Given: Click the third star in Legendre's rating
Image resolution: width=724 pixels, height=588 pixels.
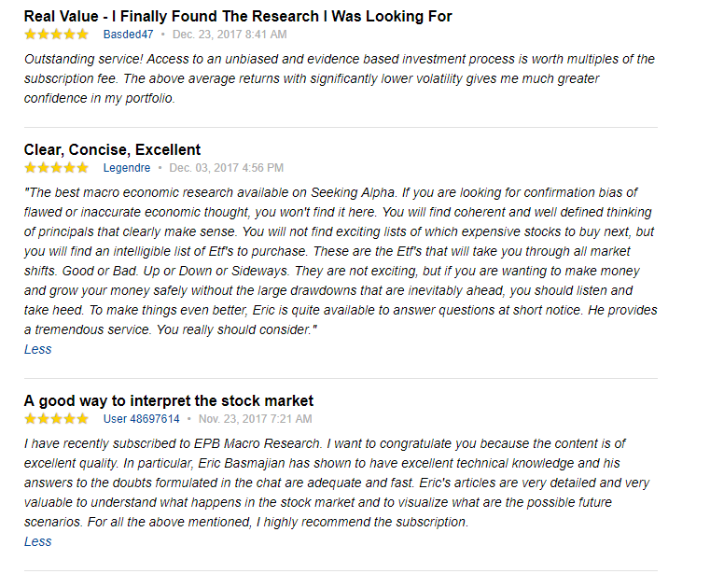Looking at the screenshot, I should click(x=57, y=168).
